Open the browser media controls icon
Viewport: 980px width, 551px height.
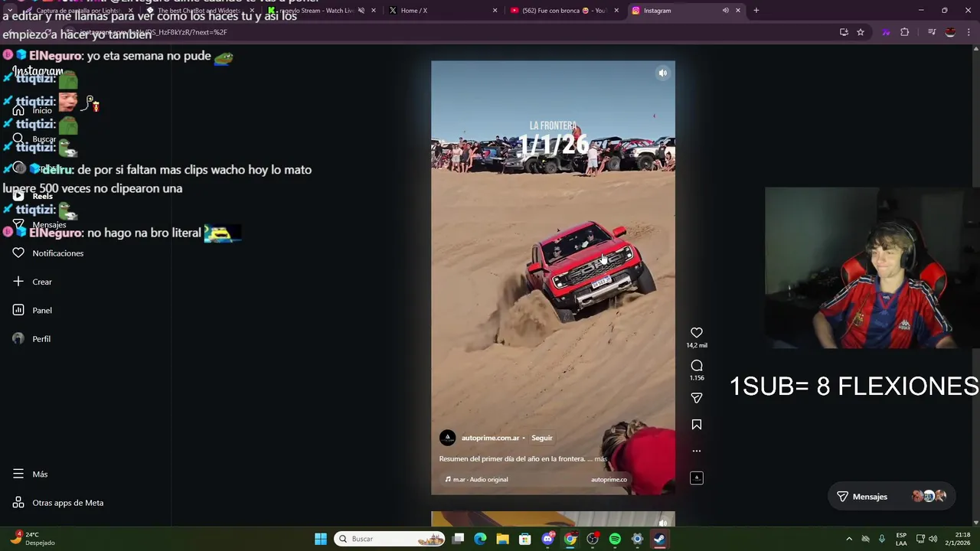point(932,32)
